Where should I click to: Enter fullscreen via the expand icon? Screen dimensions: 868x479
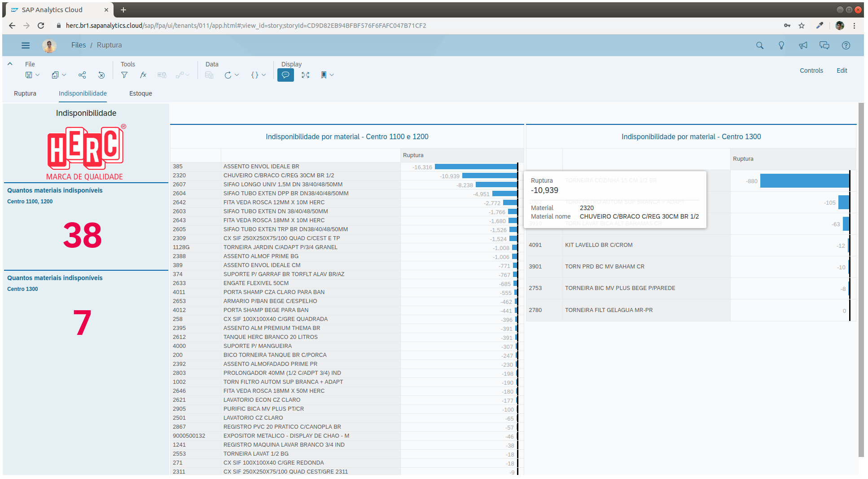pyautogui.click(x=306, y=75)
